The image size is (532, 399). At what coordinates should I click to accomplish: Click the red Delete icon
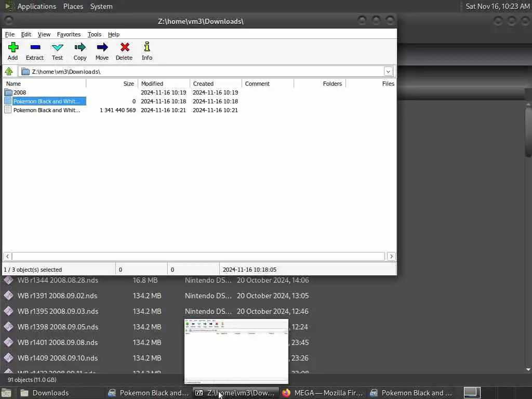pyautogui.click(x=125, y=47)
